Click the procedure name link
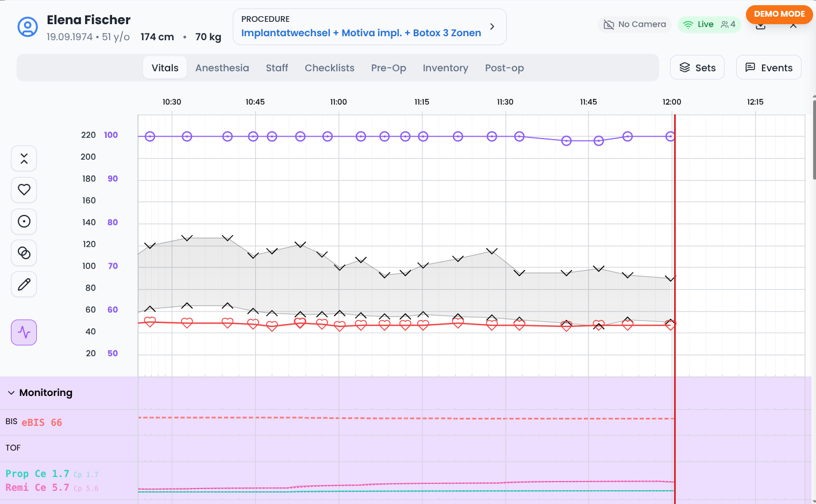 click(x=361, y=33)
